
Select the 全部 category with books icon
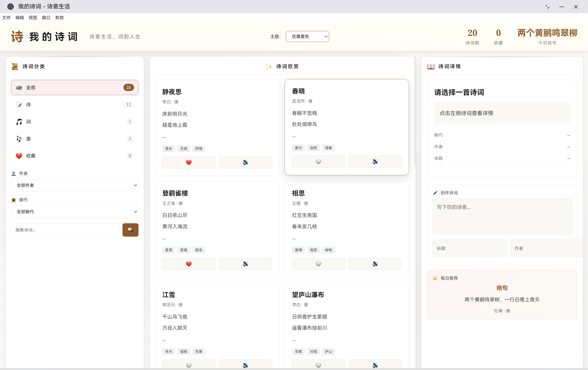tap(75, 88)
